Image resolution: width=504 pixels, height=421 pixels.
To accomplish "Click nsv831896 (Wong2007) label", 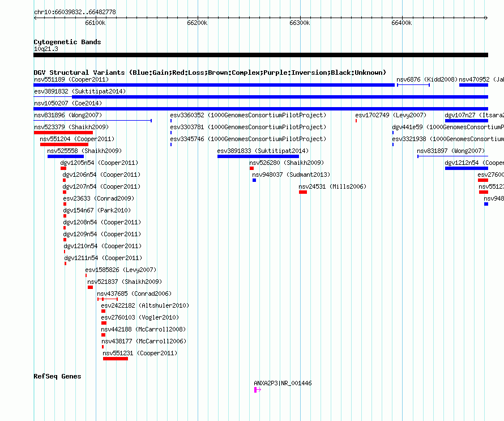I will coord(68,115).
